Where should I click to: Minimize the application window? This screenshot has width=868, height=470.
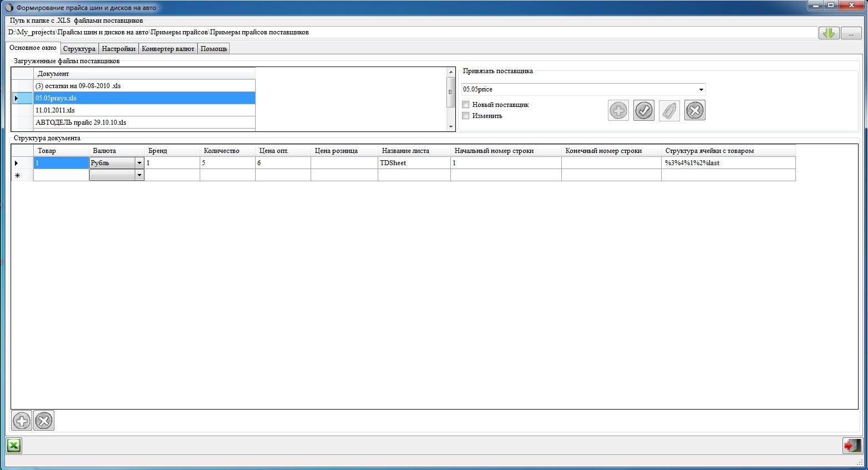(x=815, y=6)
